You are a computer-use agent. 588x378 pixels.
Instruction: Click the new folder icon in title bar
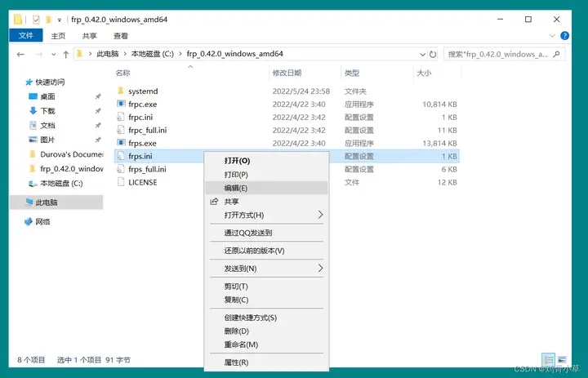click(48, 19)
